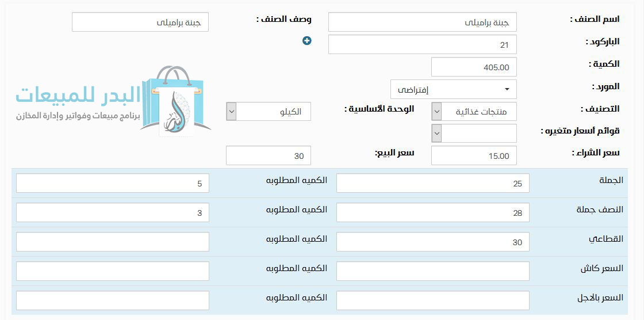This screenshot has width=644, height=320.
Task: Click the الجملة row label
Action: (x=612, y=180)
